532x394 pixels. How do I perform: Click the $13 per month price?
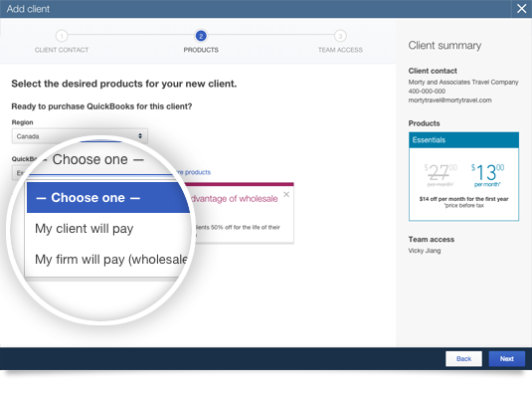[x=487, y=175]
